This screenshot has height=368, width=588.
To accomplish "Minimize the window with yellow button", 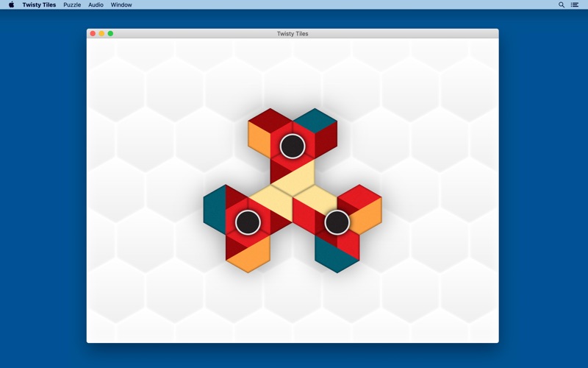I will 101,33.
